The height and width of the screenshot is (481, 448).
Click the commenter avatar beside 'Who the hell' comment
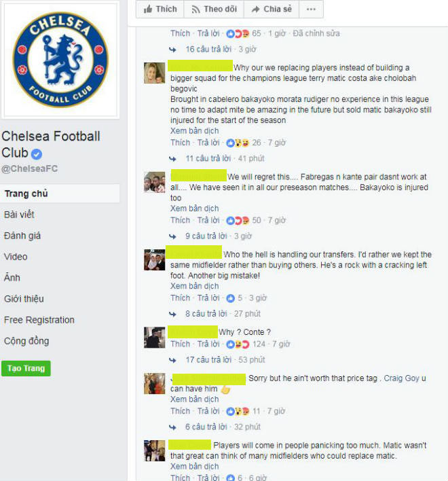[155, 260]
